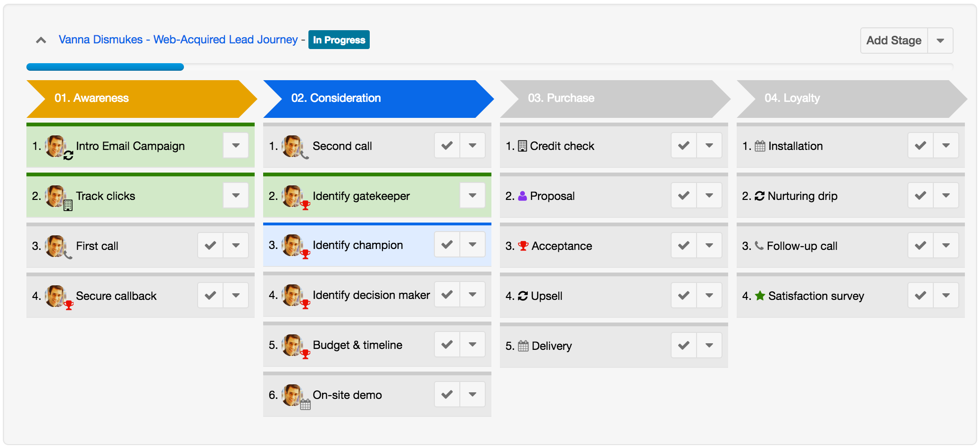Click the calendar icon beside Delivery
Screen dimensions: 980x447
point(523,346)
